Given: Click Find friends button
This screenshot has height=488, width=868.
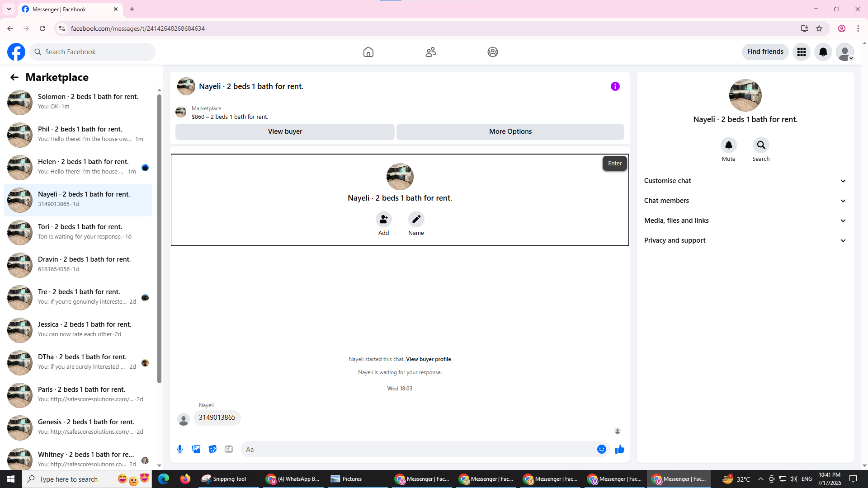Looking at the screenshot, I should pyautogui.click(x=765, y=52).
